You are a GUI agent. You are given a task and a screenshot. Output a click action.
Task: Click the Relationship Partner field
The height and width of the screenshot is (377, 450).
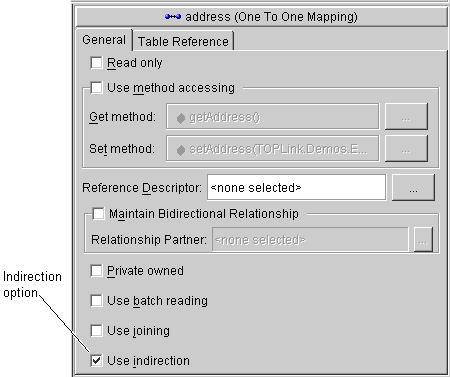click(310, 240)
